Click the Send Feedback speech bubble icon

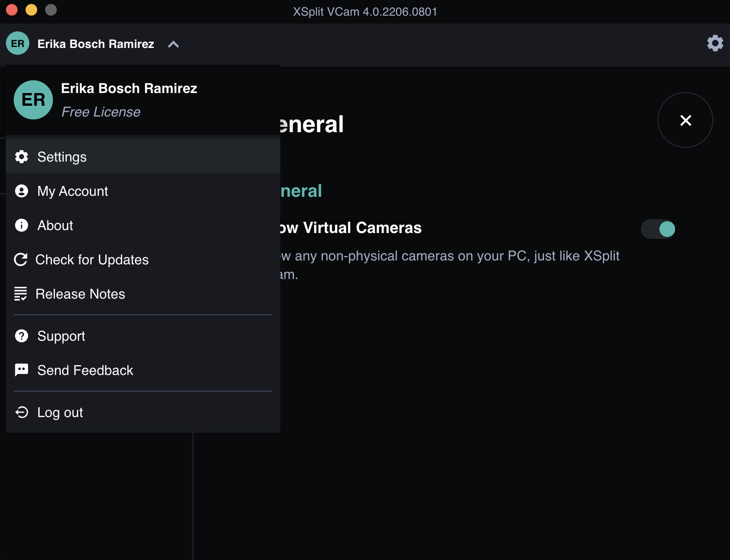(22, 370)
